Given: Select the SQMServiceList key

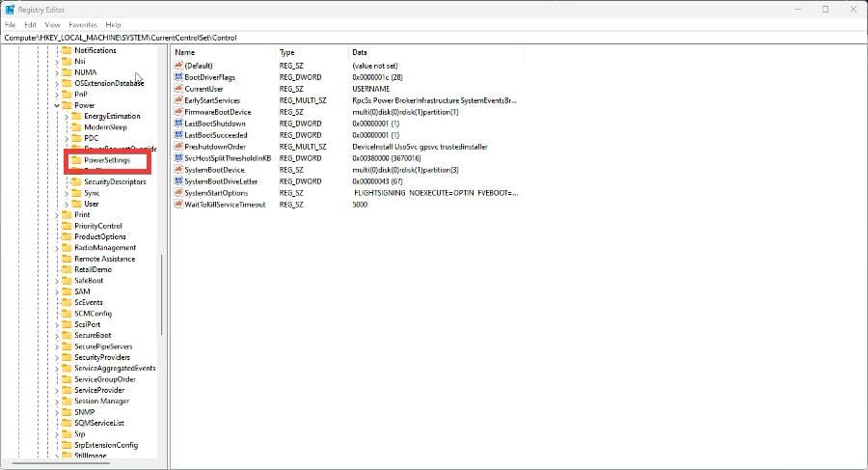Looking at the screenshot, I should 99,423.
